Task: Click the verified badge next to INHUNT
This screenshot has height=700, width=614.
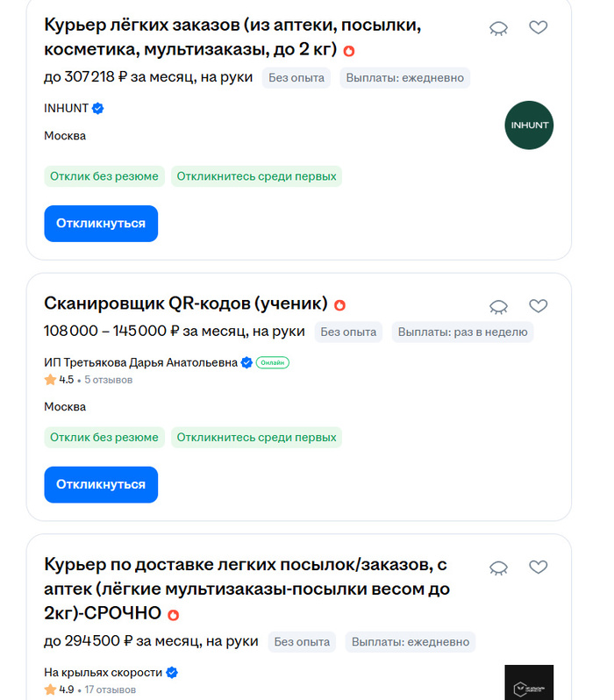Action: (99, 109)
